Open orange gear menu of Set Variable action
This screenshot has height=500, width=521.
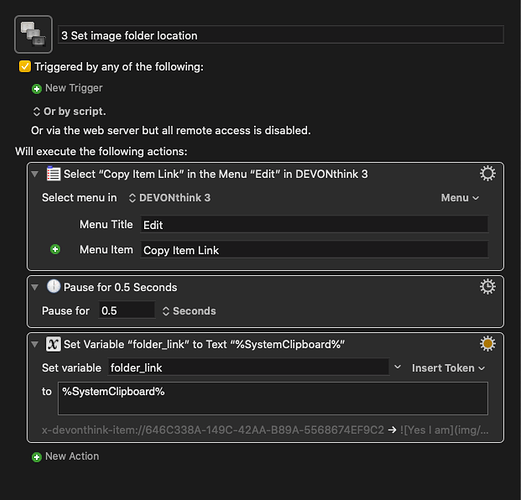click(487, 344)
